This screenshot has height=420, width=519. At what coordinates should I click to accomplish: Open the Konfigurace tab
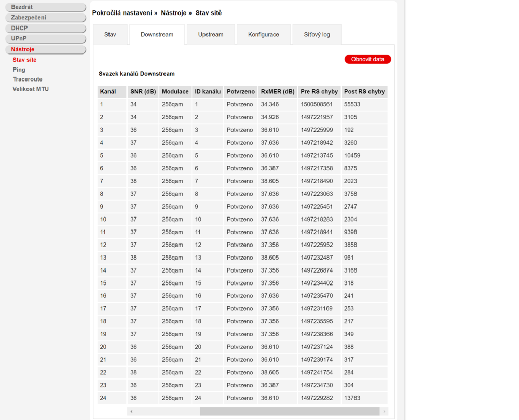point(263,35)
